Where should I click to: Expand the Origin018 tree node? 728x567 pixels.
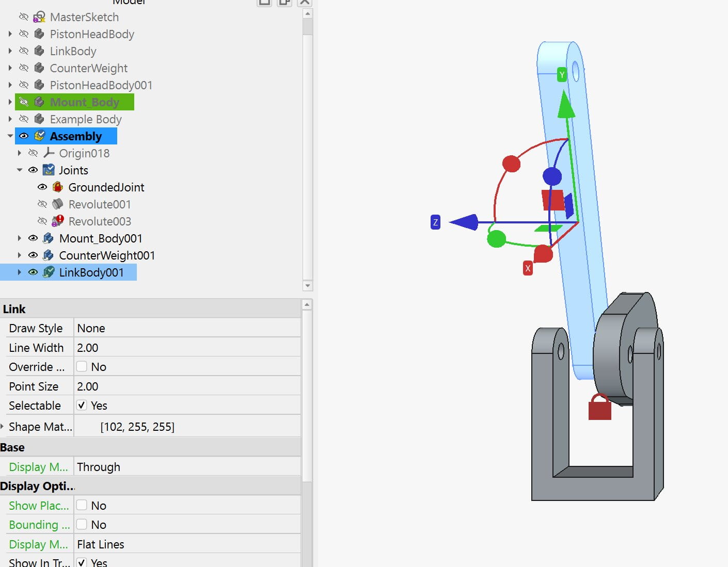point(19,153)
